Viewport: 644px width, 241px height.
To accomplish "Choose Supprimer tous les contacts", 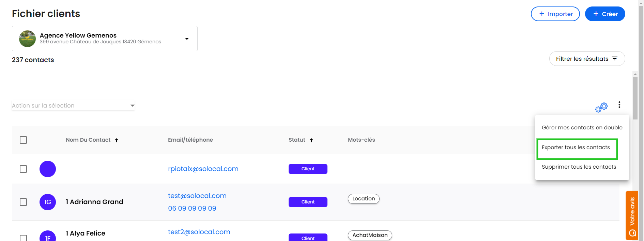I will pyautogui.click(x=579, y=167).
